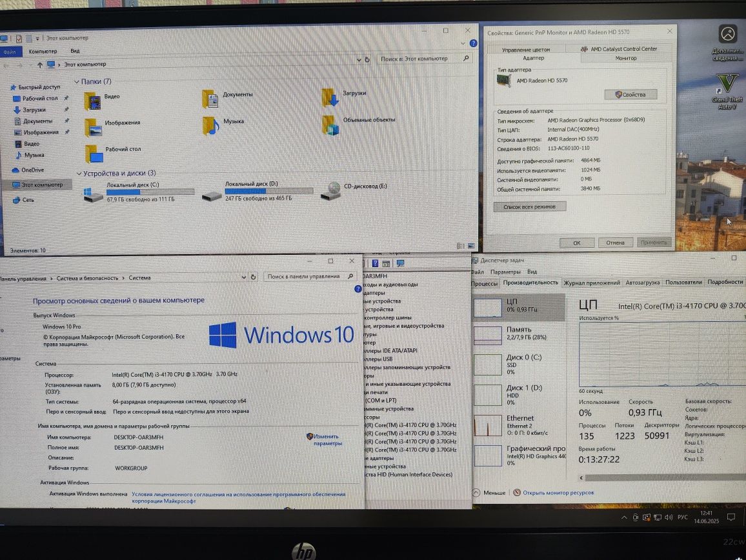
Task: Open the Explorer address history dropdown
Action: click(359, 60)
